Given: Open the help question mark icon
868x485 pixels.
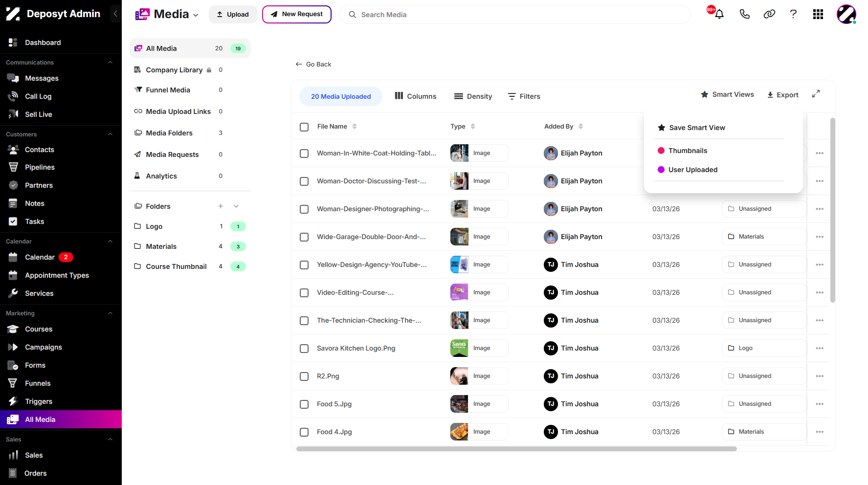Looking at the screenshot, I should point(793,14).
